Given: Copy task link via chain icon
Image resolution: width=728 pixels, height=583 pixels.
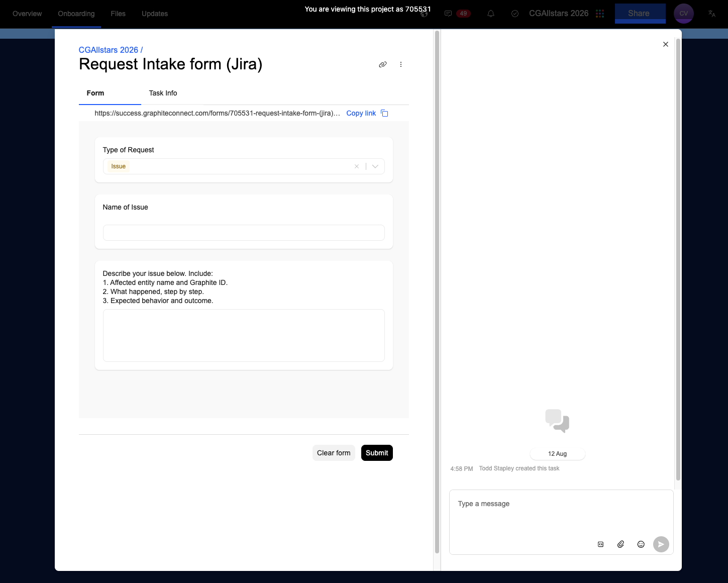Looking at the screenshot, I should point(383,64).
